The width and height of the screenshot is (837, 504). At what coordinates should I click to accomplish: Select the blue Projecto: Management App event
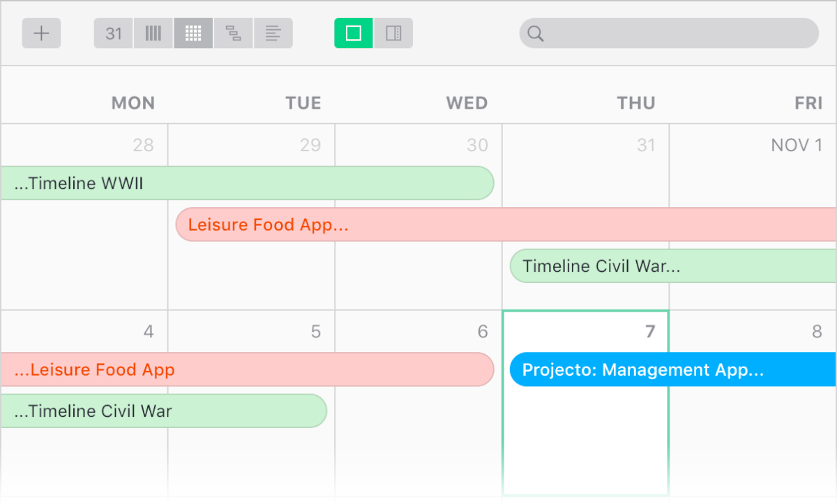673,369
